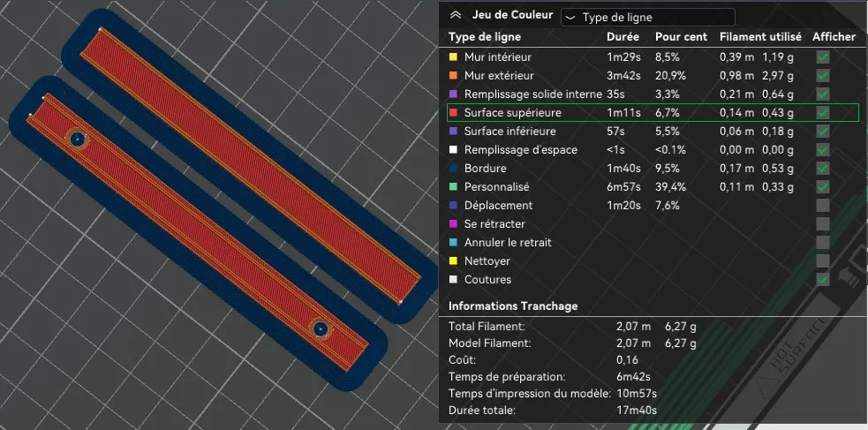Click the Filament utilisé column header
The image size is (868, 430).
tap(760, 37)
